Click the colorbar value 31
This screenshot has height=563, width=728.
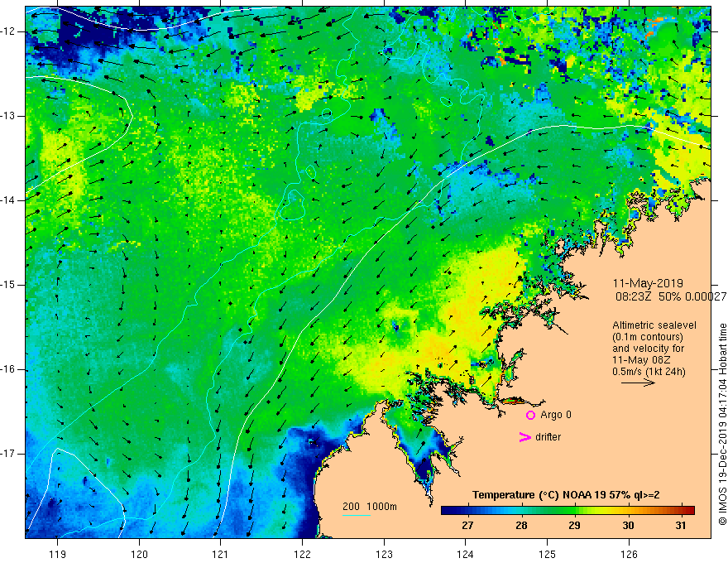pos(681,526)
